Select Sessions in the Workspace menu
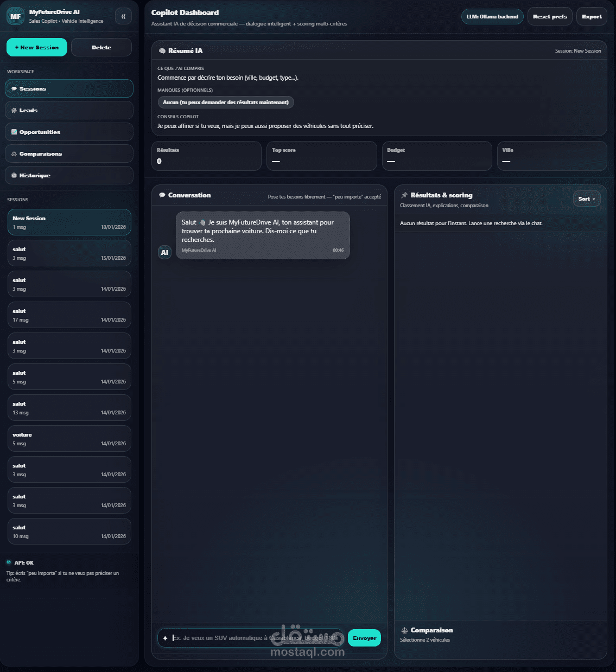 (69, 88)
